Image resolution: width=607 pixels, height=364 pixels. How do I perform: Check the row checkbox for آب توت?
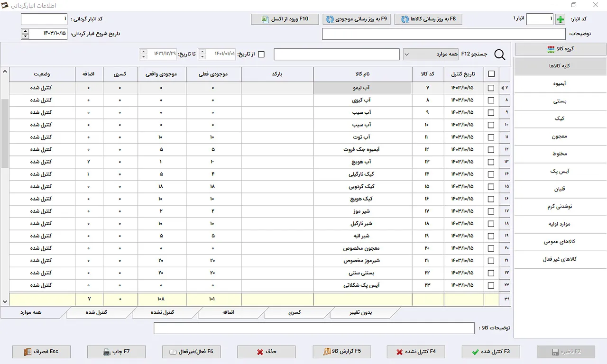(x=491, y=137)
